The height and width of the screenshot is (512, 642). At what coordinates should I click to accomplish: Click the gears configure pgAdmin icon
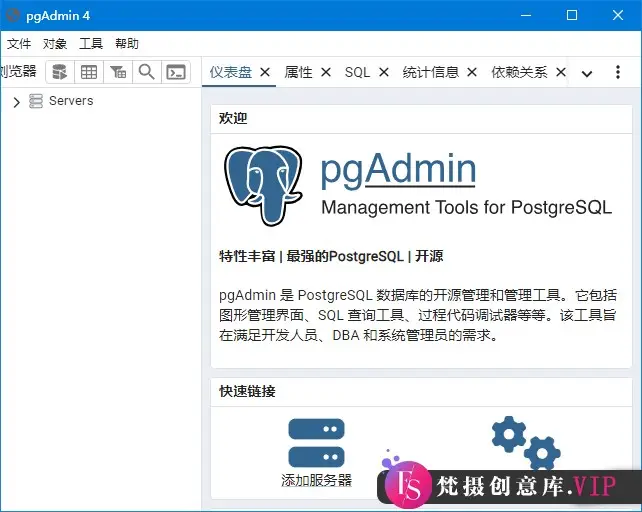tap(526, 442)
